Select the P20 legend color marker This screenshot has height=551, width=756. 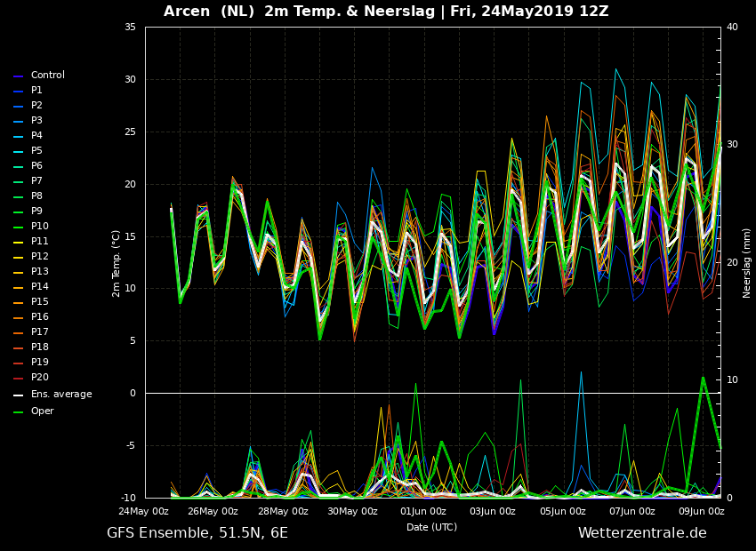point(19,378)
